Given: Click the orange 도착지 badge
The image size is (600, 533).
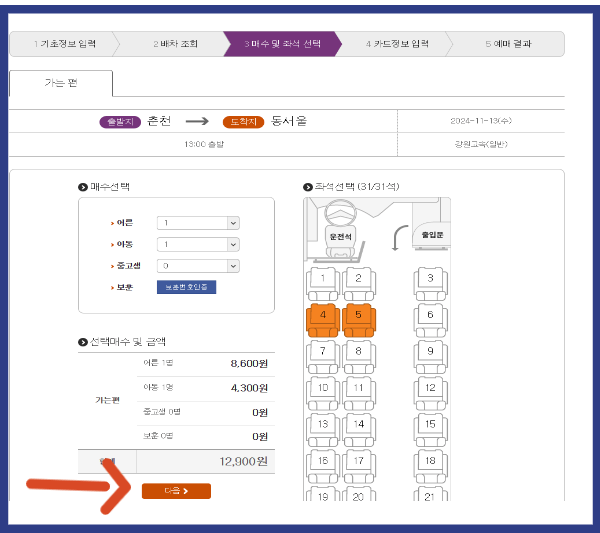Looking at the screenshot, I should coord(243,122).
